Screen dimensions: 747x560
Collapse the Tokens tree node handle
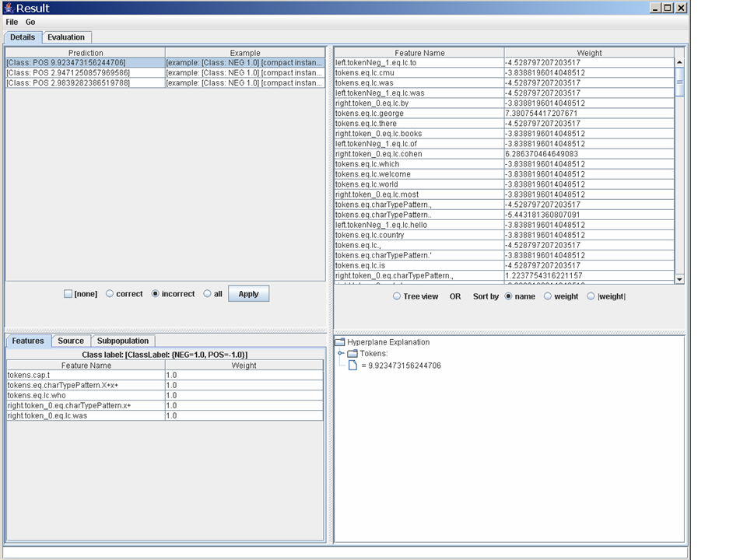[340, 354]
